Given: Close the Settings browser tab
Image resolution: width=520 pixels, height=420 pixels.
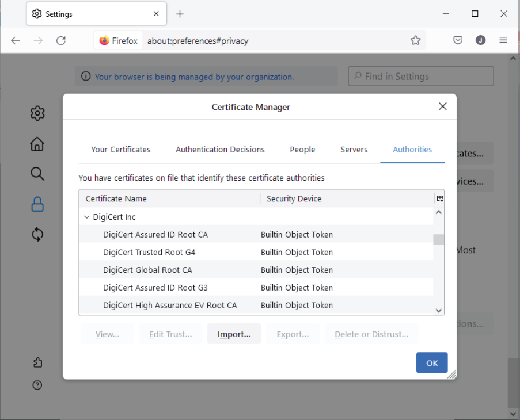Looking at the screenshot, I should click(156, 14).
